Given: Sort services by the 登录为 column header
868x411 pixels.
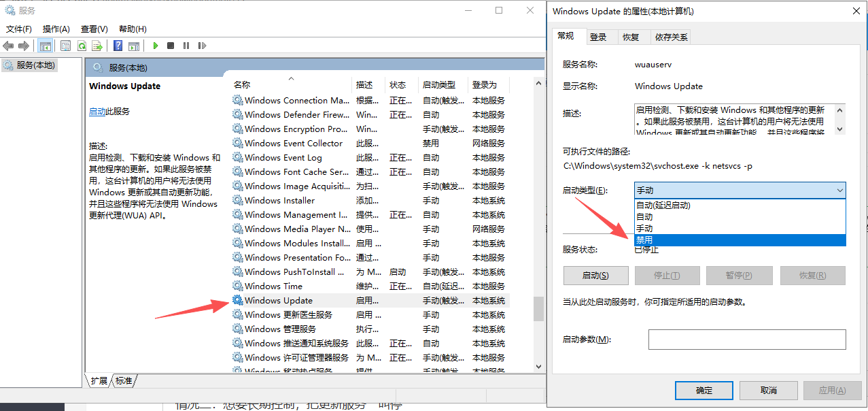Looking at the screenshot, I should (489, 85).
